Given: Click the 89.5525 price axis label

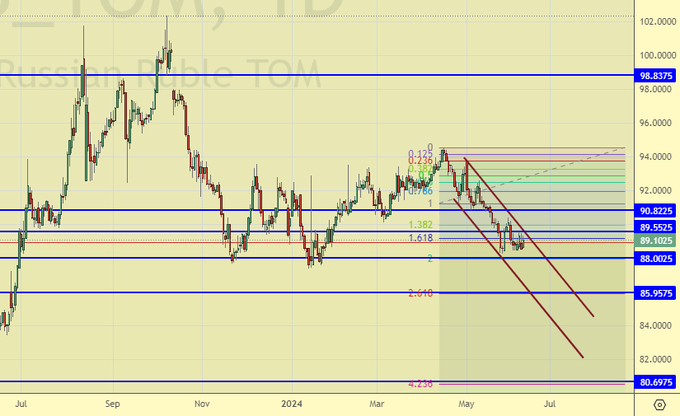Looking at the screenshot, I should (657, 228).
